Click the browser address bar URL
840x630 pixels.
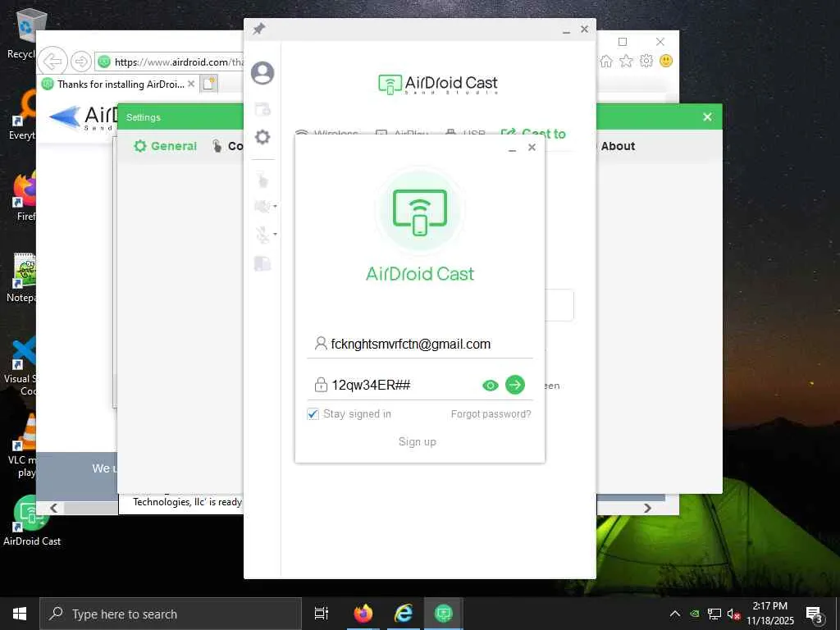pyautogui.click(x=178, y=62)
